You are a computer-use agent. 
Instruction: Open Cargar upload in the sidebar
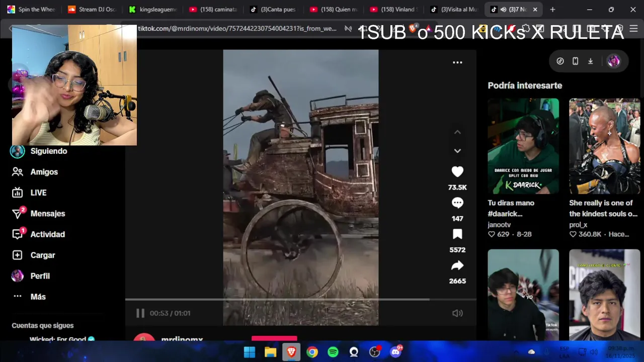(x=43, y=255)
